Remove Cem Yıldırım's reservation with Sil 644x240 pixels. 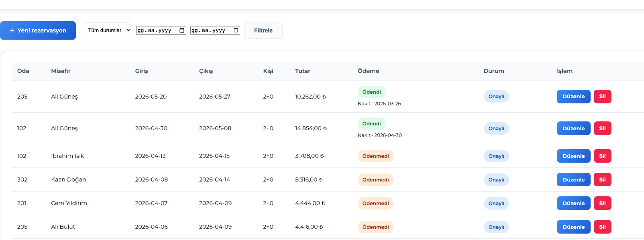click(x=602, y=203)
